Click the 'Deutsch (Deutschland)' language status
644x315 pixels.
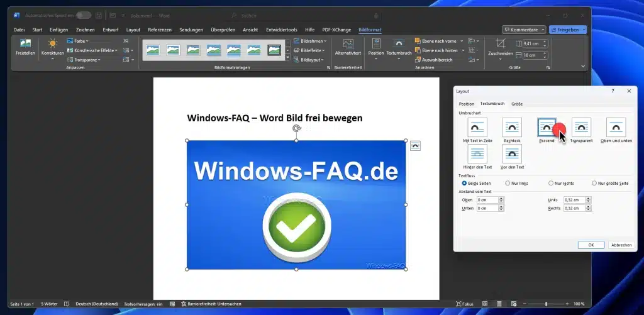click(x=96, y=304)
